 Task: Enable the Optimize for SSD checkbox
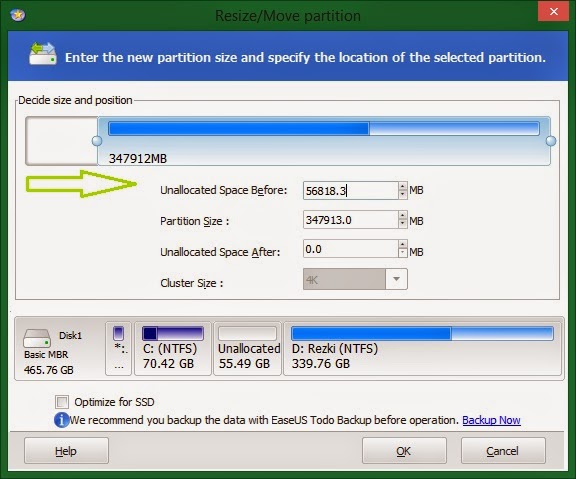(62, 402)
